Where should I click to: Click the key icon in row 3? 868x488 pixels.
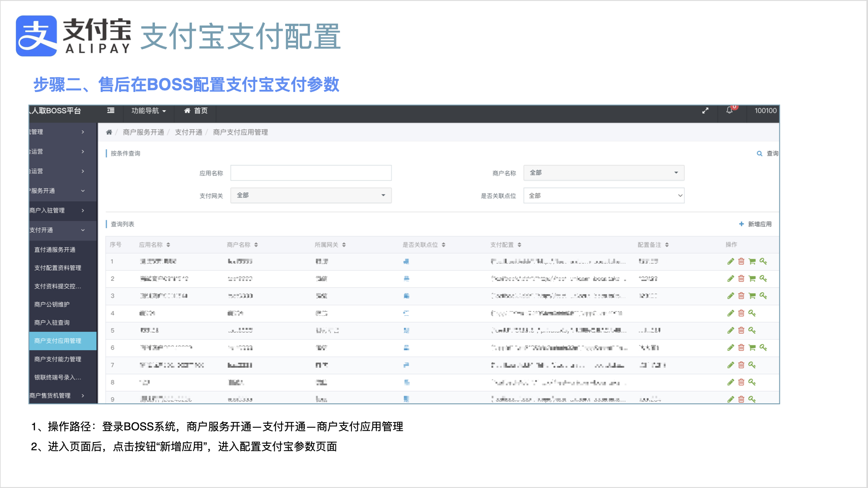point(763,296)
